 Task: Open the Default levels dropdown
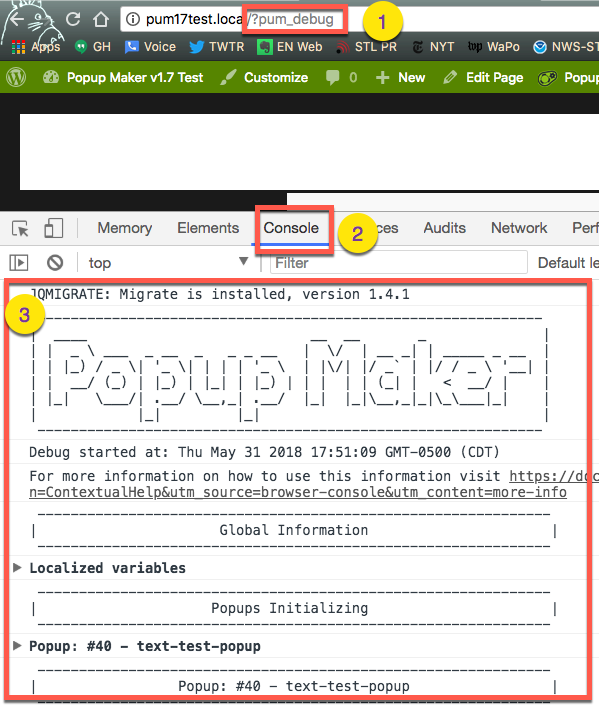[568, 263]
